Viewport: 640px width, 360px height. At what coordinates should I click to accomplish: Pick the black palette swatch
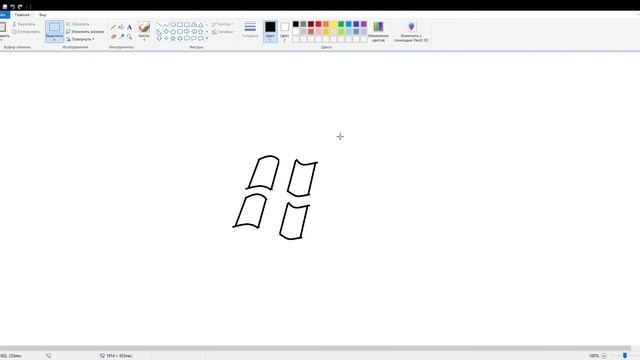(x=296, y=24)
